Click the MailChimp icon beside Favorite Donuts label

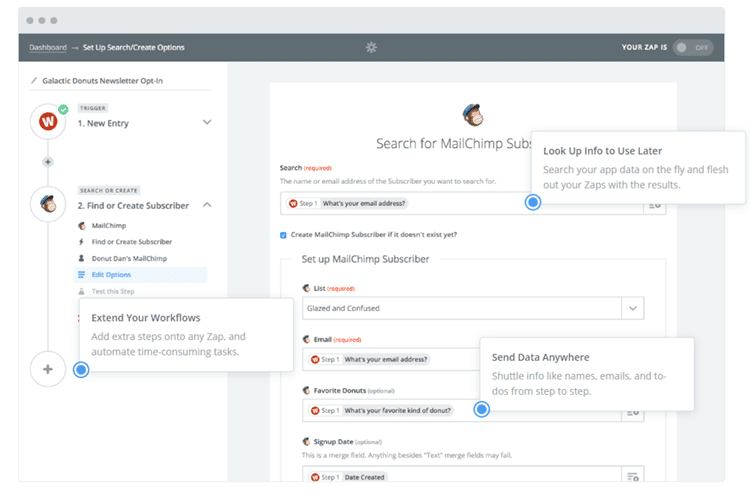pos(306,391)
